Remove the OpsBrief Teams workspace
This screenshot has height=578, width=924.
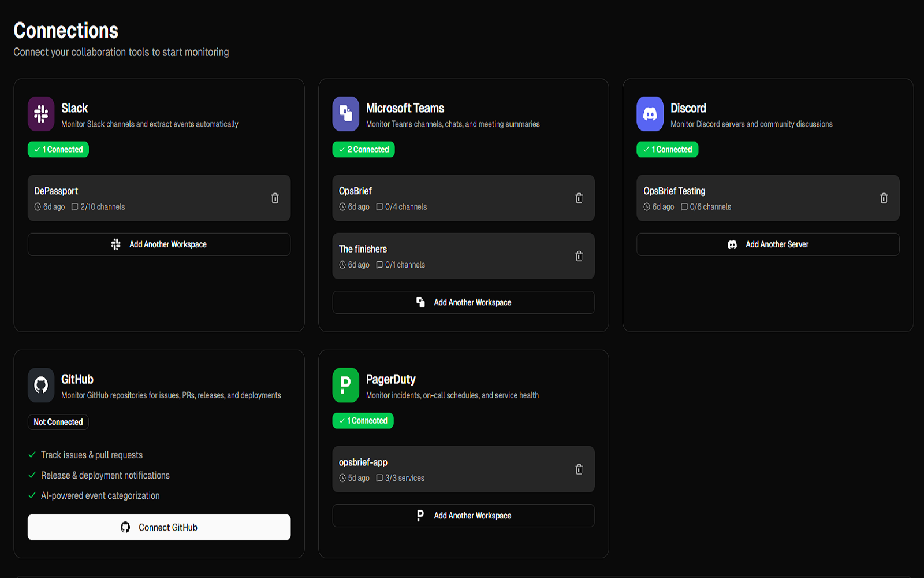coord(580,198)
